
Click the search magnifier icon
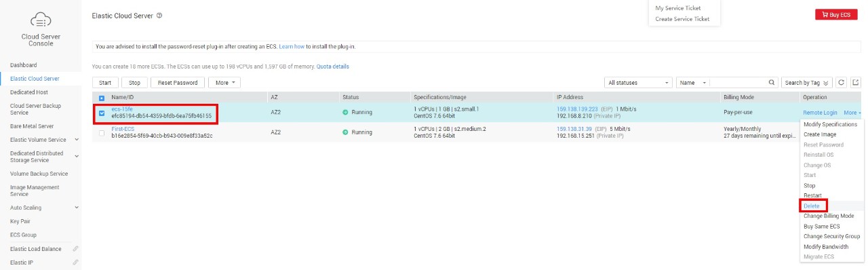tap(772, 82)
